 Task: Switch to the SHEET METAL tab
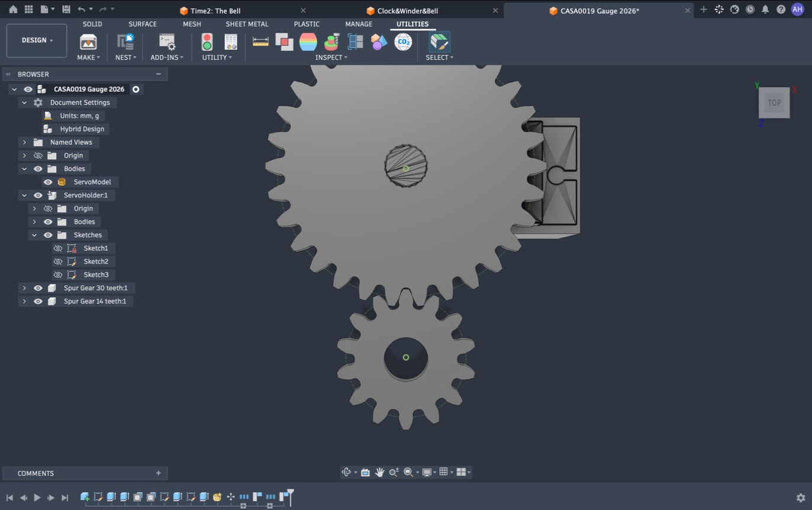pyautogui.click(x=247, y=24)
